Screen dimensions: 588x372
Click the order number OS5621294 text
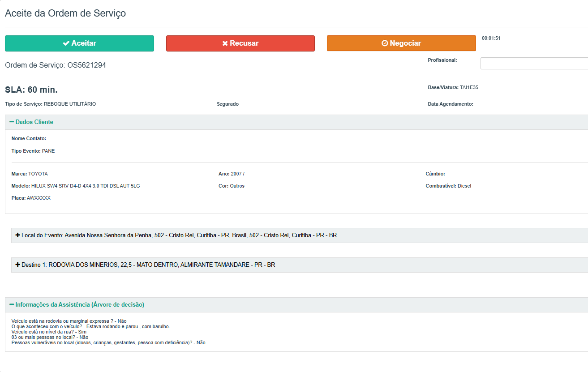(x=87, y=65)
